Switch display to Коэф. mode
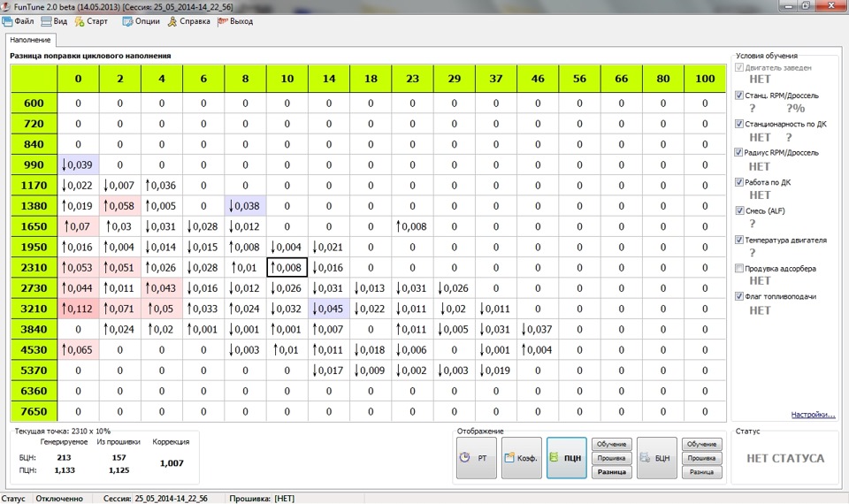 click(522, 458)
